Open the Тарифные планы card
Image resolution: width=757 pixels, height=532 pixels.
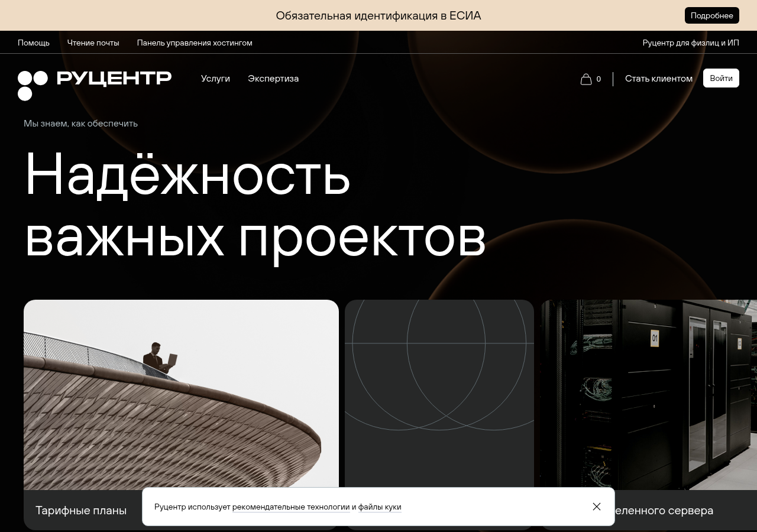click(x=181, y=415)
